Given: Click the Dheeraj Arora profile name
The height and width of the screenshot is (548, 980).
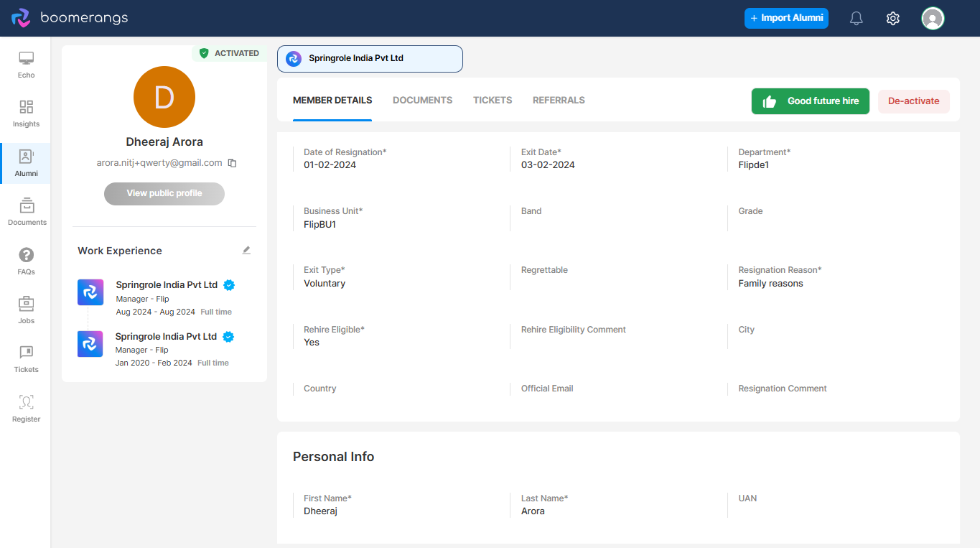Looking at the screenshot, I should tap(164, 142).
